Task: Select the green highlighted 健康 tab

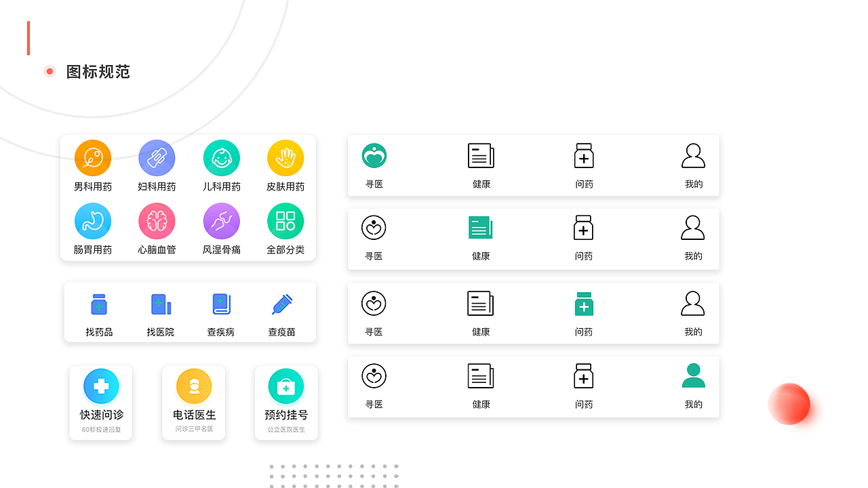Action: pyautogui.click(x=481, y=237)
